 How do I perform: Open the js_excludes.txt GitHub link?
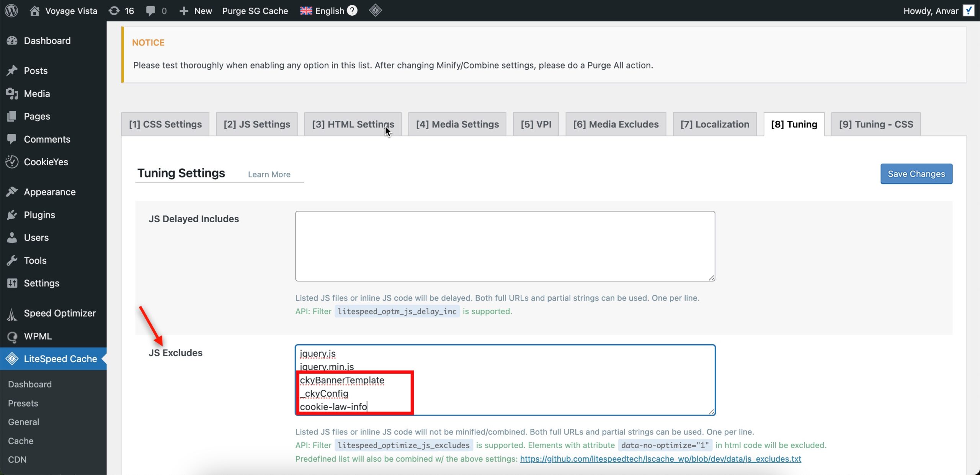(x=660, y=459)
